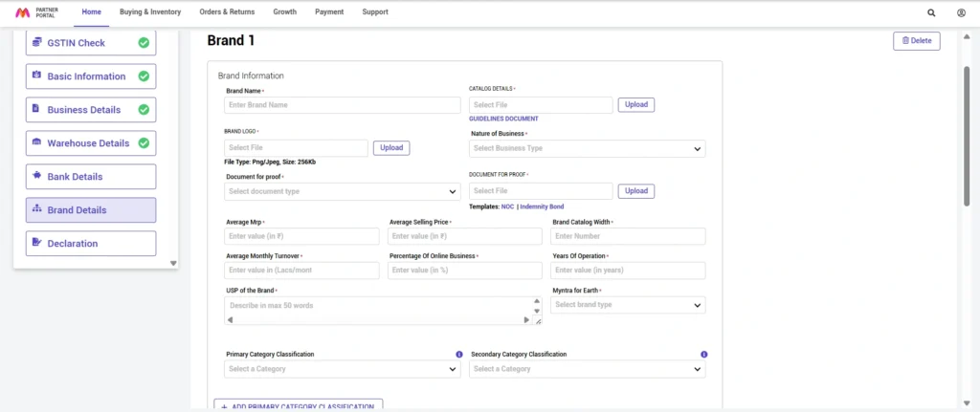Screen dimensions: 980x412
Task: Go to the Home menu tab
Action: 91,11
